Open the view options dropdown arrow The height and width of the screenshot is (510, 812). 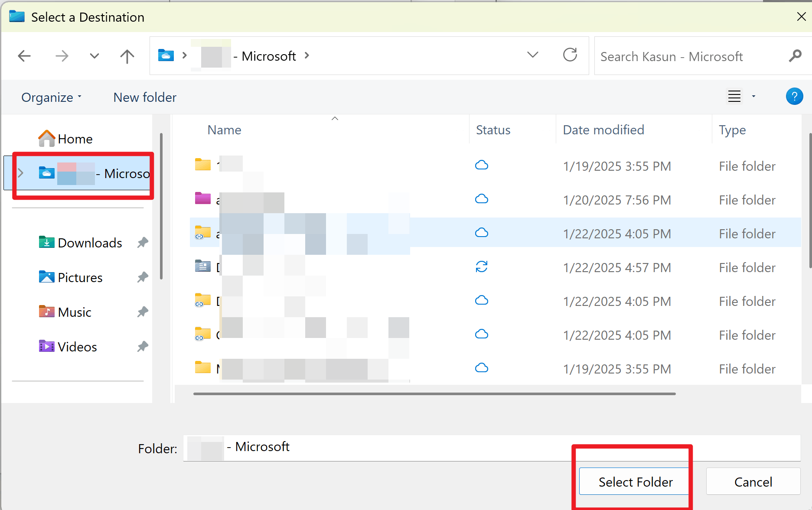pos(753,96)
